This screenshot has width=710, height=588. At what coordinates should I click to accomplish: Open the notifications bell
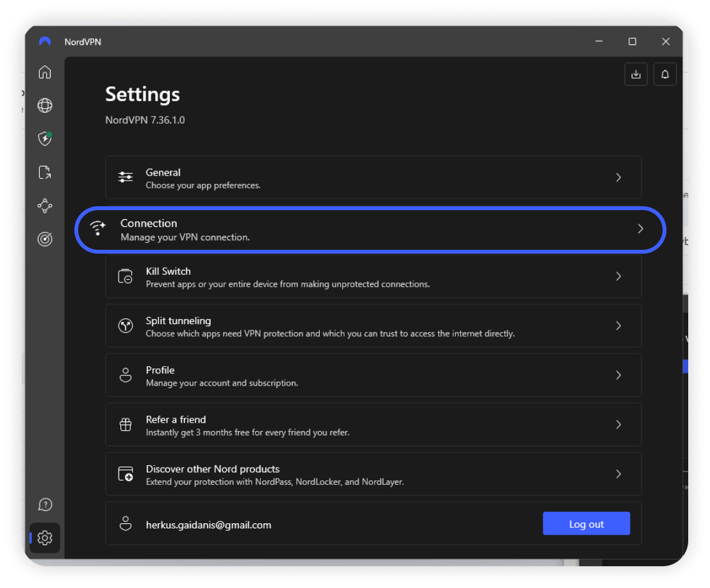tap(665, 74)
